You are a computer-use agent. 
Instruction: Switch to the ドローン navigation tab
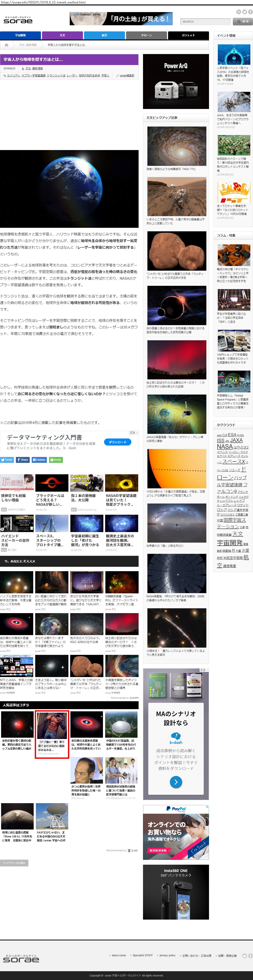point(146,35)
